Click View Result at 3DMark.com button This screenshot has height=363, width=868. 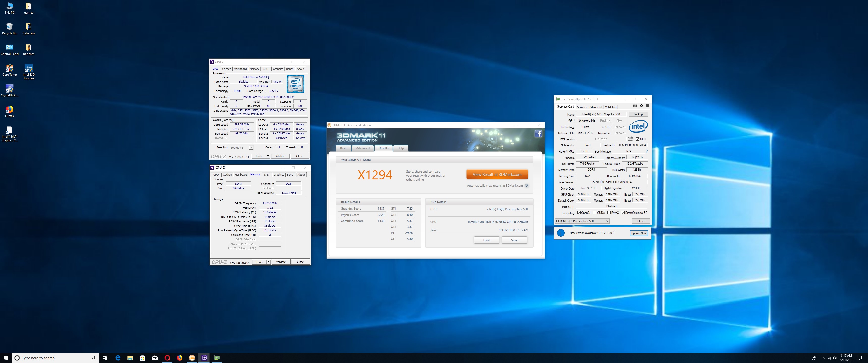pos(497,174)
